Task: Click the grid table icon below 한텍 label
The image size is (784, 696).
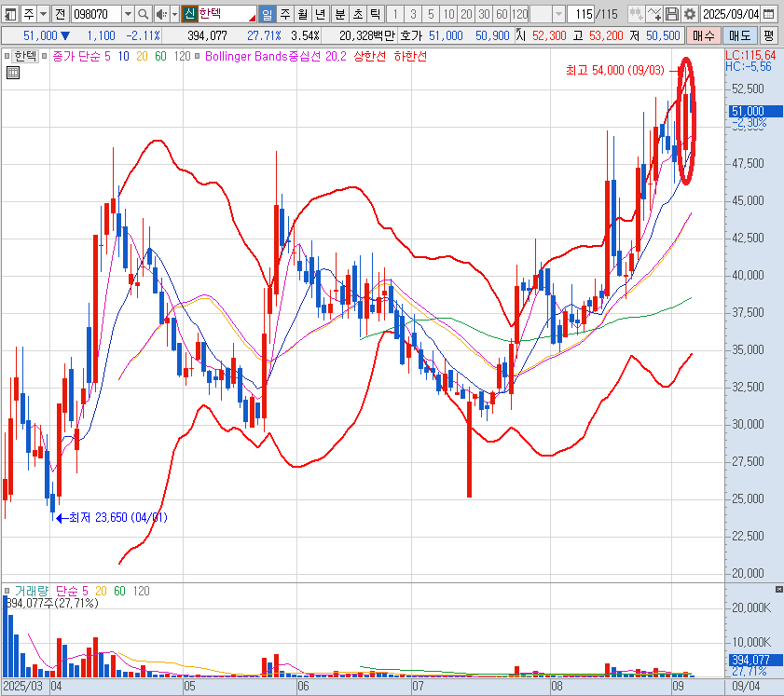Action: pyautogui.click(x=13, y=73)
